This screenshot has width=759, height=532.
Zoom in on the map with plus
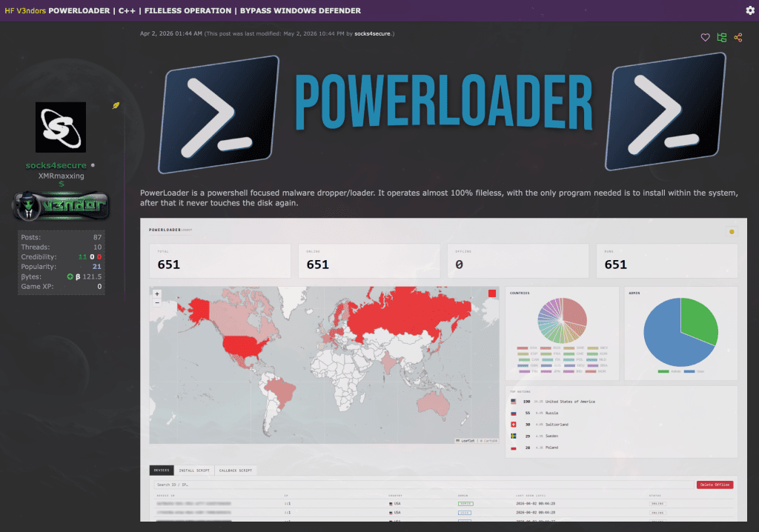[x=157, y=294]
